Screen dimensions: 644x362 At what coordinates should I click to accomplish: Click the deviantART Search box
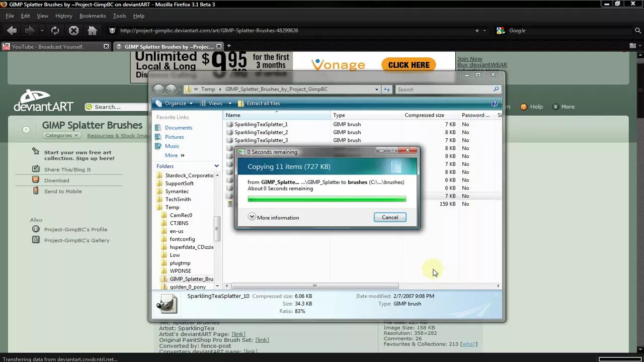click(x=117, y=107)
